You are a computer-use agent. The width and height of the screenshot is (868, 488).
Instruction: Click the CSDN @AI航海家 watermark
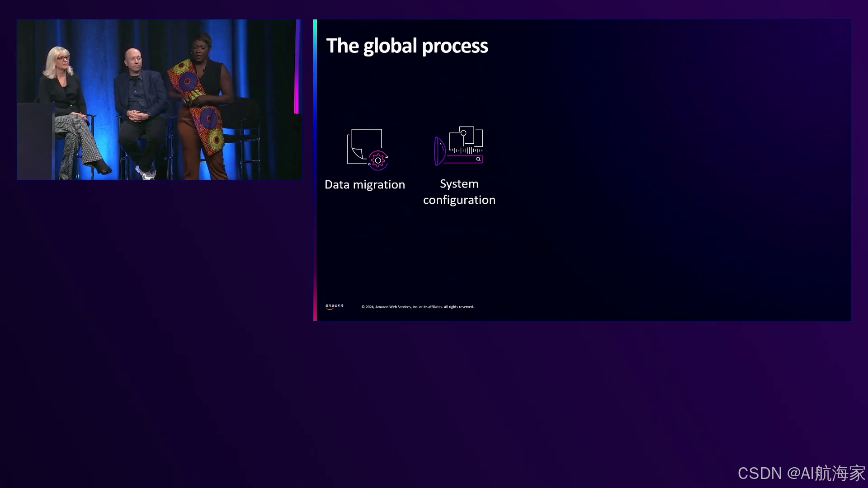(x=801, y=473)
